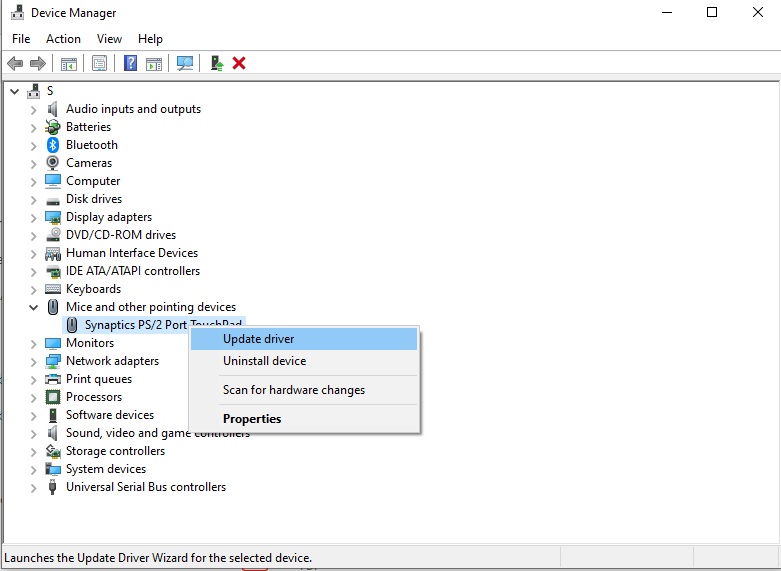Click the Help toolbar icon
The image size is (781, 571).
coord(130,63)
